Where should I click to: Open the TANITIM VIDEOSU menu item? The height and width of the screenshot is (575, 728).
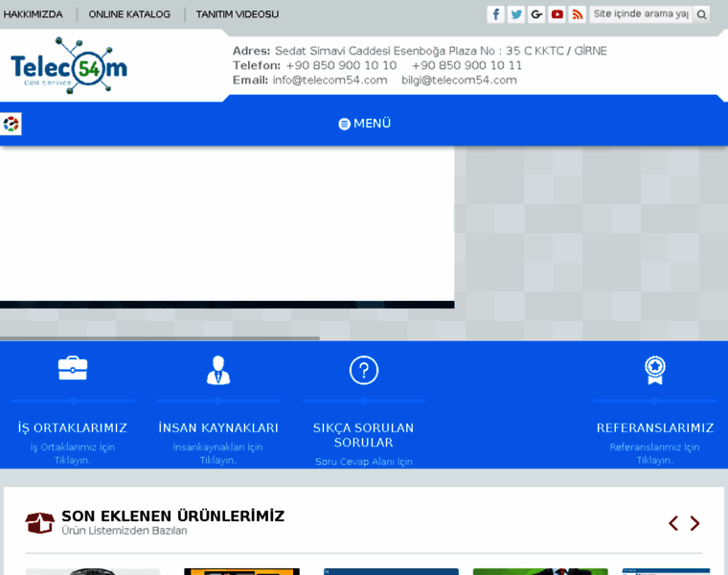click(238, 14)
